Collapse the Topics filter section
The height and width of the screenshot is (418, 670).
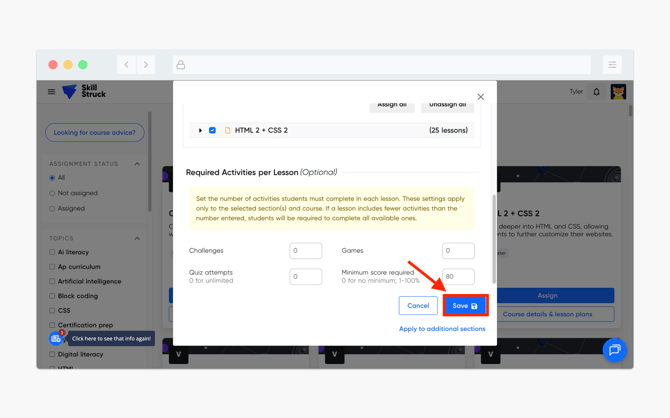137,238
